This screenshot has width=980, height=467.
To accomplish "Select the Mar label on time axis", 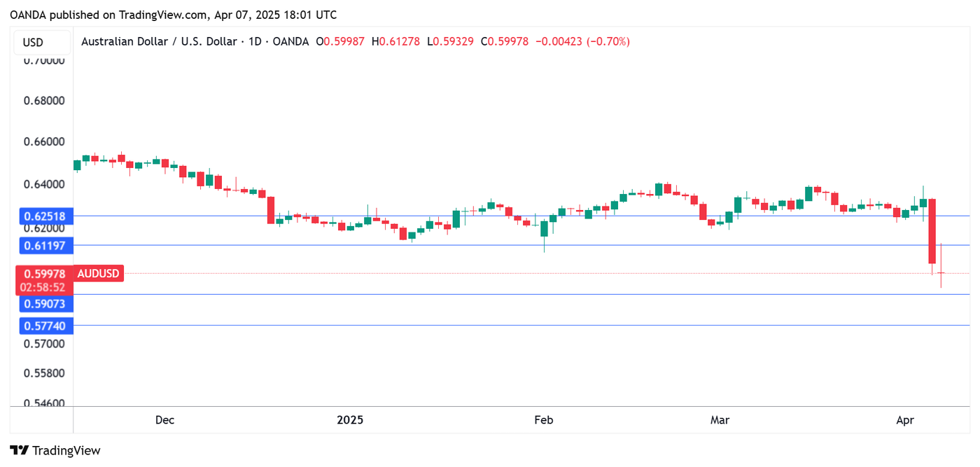I will [x=720, y=420].
